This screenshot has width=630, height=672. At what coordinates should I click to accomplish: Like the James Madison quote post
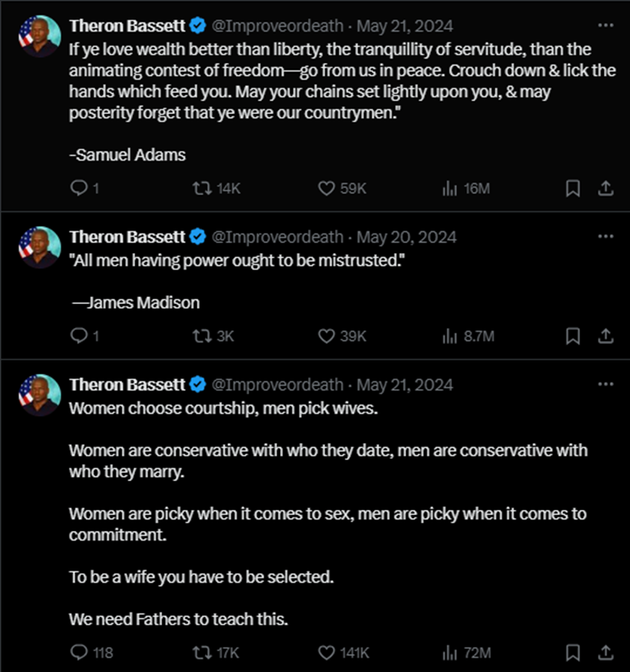tap(327, 336)
